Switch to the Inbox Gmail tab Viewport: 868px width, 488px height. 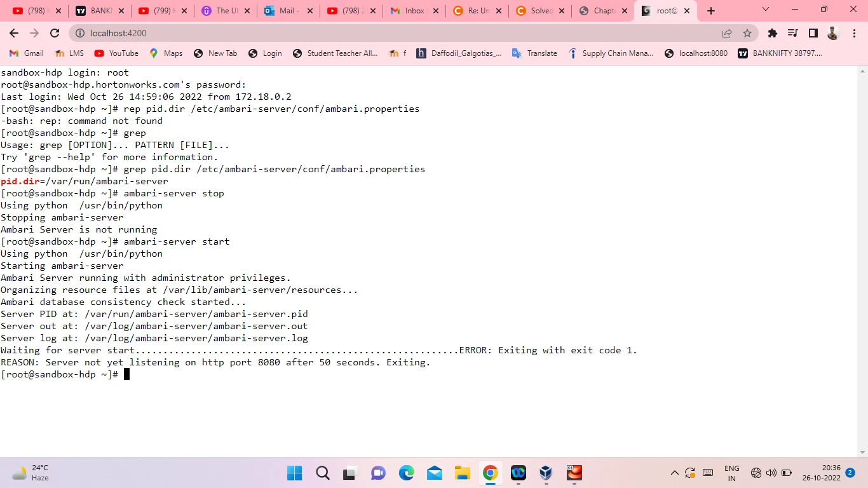[414, 11]
